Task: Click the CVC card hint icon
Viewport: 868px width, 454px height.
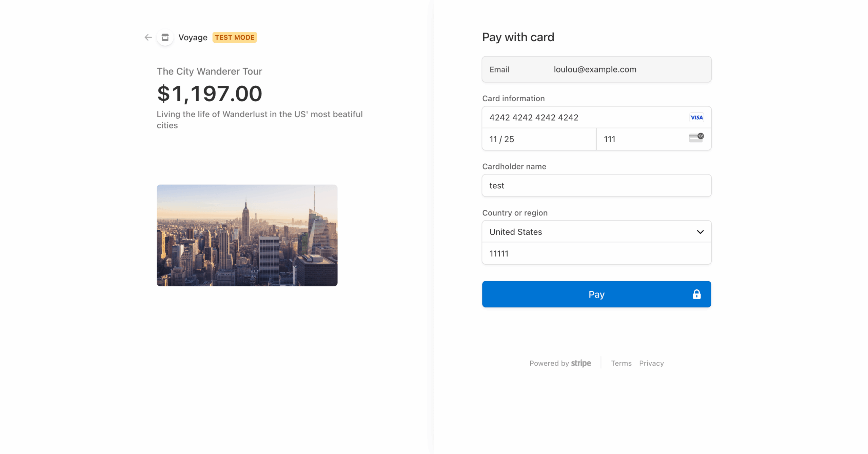Action: 696,138
